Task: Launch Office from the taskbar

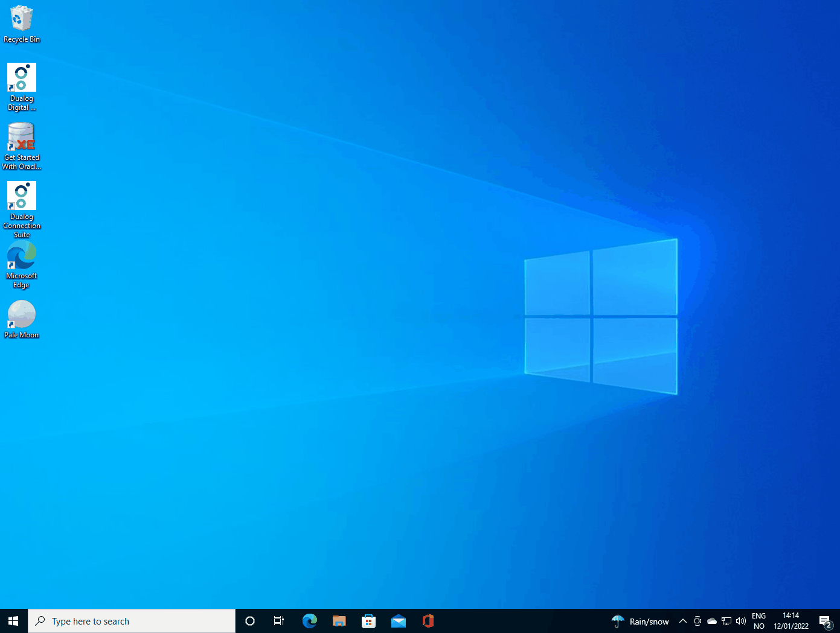Action: (428, 621)
